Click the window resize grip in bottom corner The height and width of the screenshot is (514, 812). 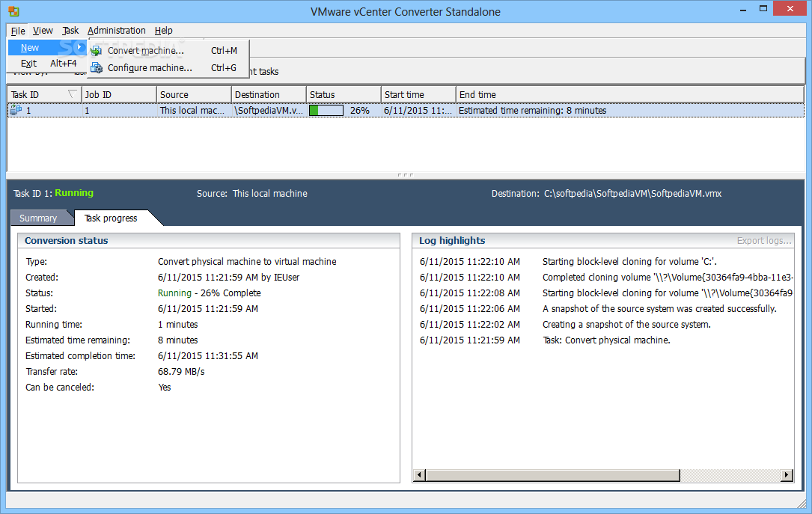[802, 502]
